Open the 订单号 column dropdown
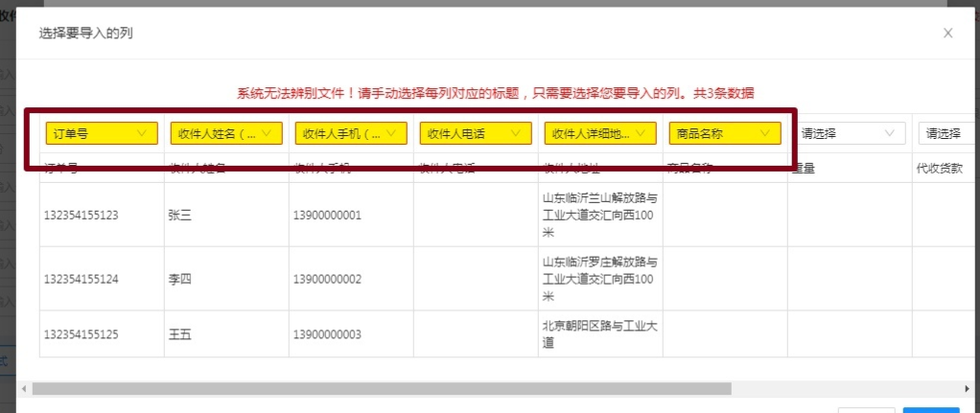980x413 pixels. (x=102, y=133)
